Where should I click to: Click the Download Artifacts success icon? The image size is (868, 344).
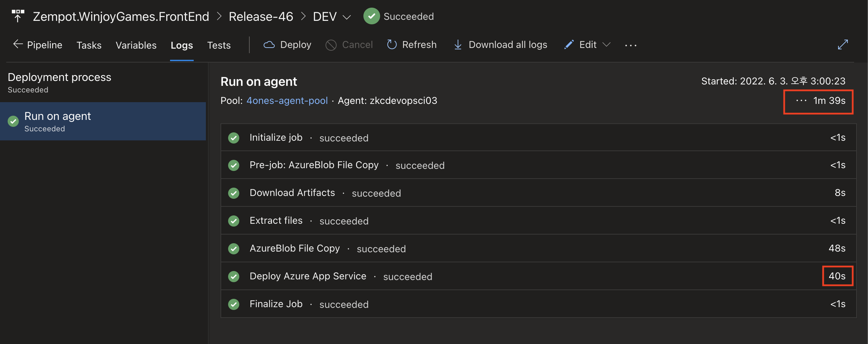tap(234, 193)
